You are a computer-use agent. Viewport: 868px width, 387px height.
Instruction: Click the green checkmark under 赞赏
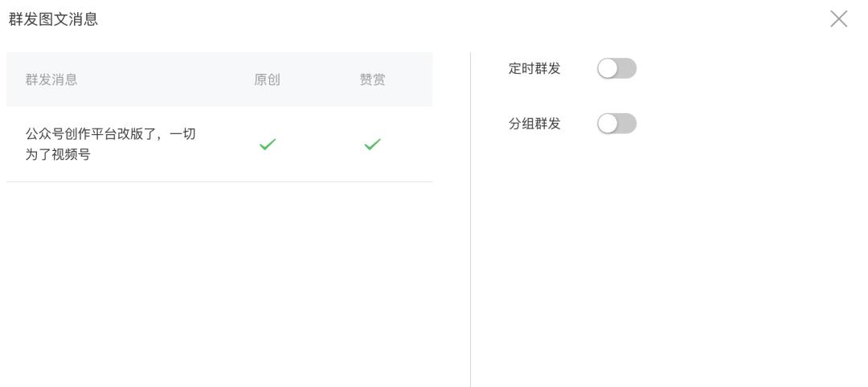[x=372, y=145]
